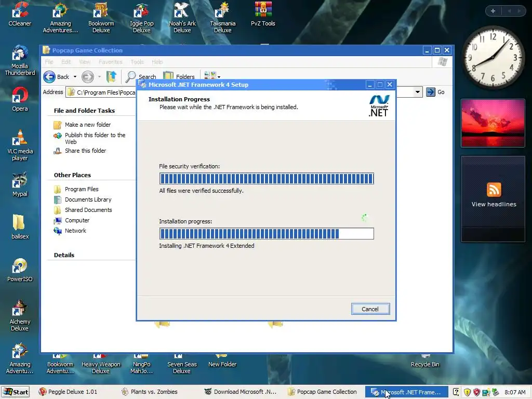Image resolution: width=532 pixels, height=399 pixels.
Task: Expand Forward button history dropdown arrow
Action: (99, 77)
